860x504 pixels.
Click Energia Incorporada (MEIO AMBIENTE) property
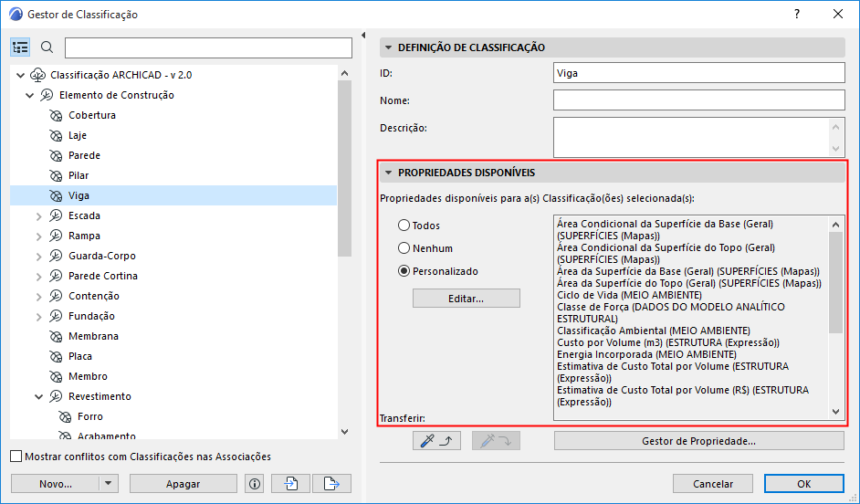pos(646,354)
